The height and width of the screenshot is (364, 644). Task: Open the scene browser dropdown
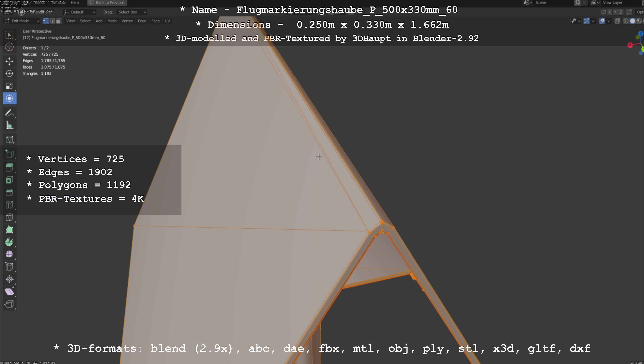coord(528,2)
